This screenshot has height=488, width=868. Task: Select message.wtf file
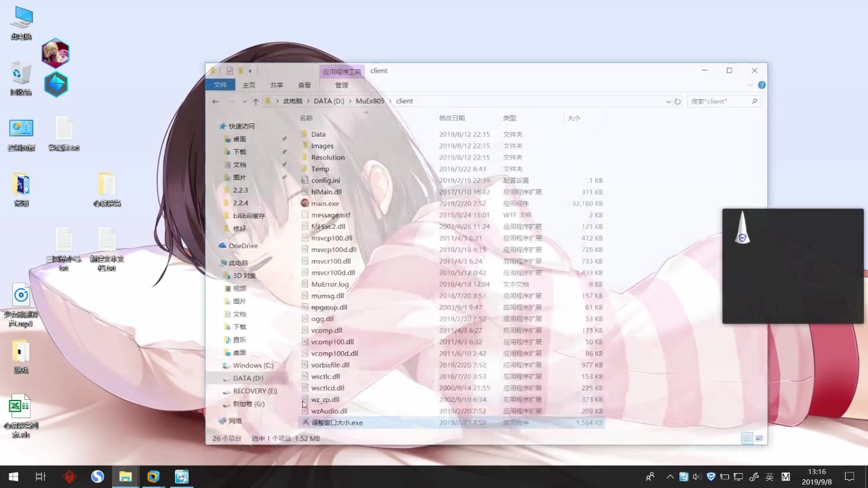[330, 215]
